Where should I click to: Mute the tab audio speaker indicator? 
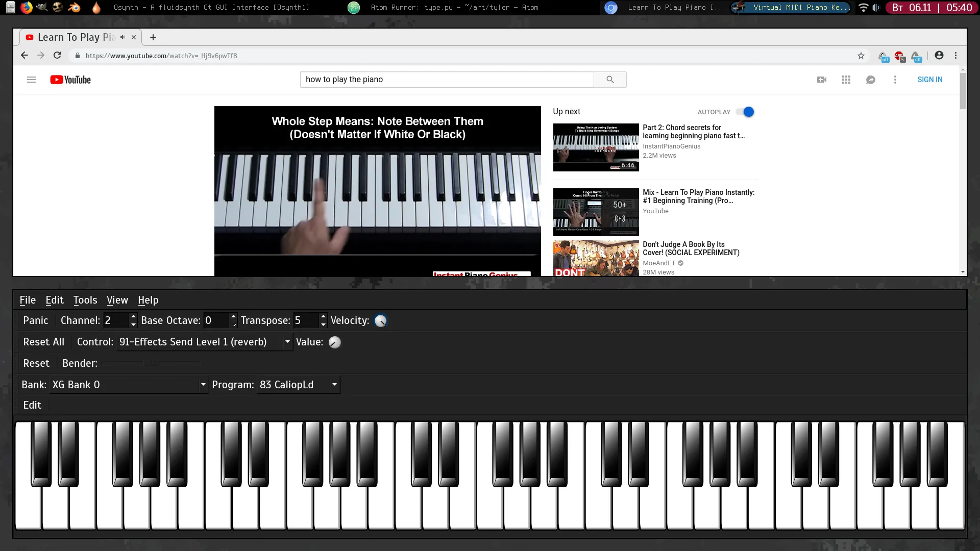[x=122, y=37]
